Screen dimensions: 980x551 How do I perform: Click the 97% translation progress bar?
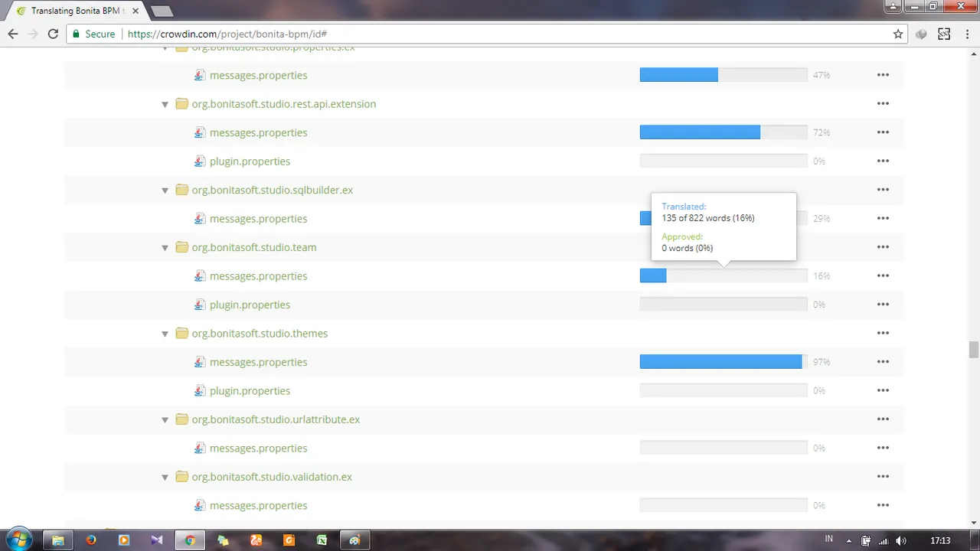(724, 362)
